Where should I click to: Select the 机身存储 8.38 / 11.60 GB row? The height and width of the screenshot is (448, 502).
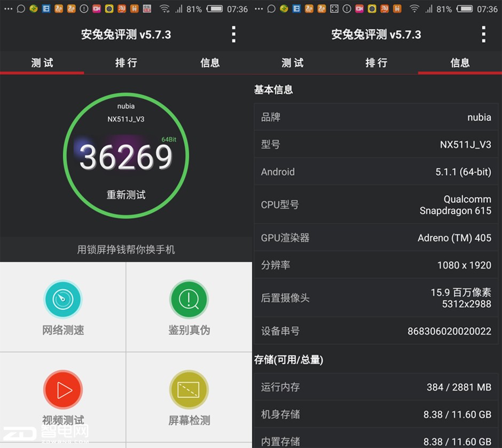pos(376,414)
